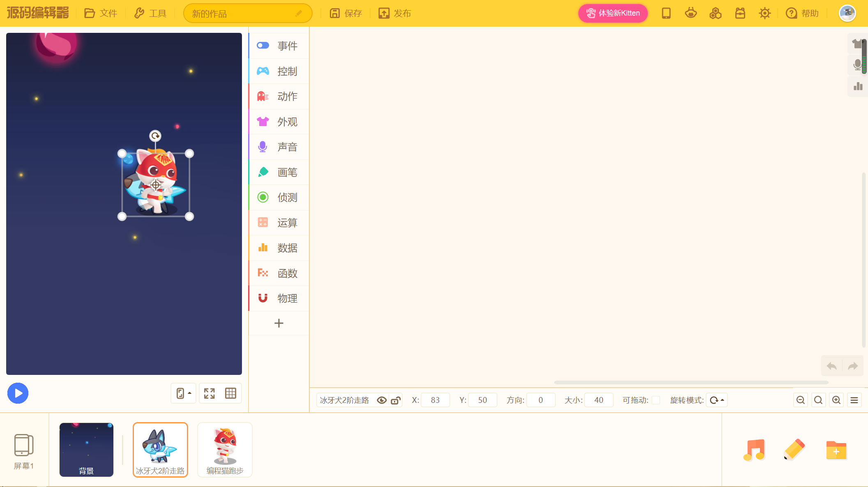Reset workspace zoom

(x=818, y=400)
